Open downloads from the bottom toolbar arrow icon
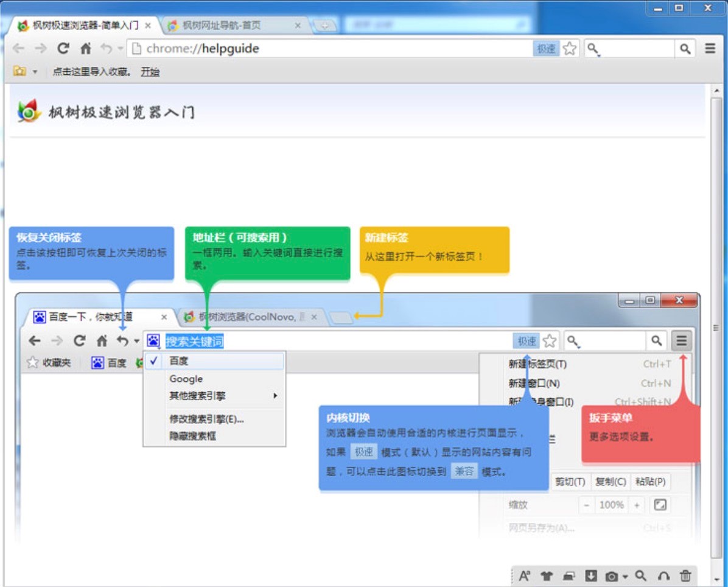This screenshot has height=587, width=728. pos(590,576)
